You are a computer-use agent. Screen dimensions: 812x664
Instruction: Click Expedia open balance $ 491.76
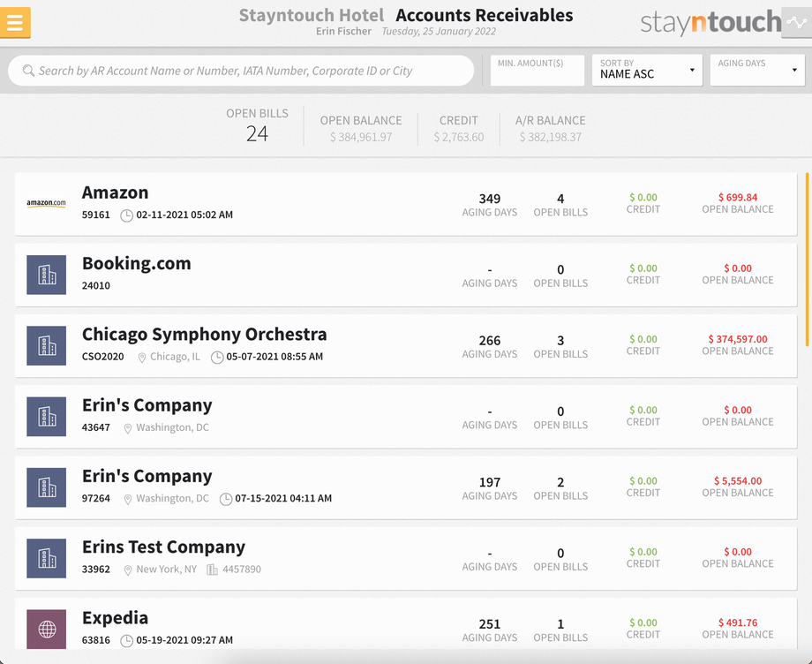tap(738, 623)
